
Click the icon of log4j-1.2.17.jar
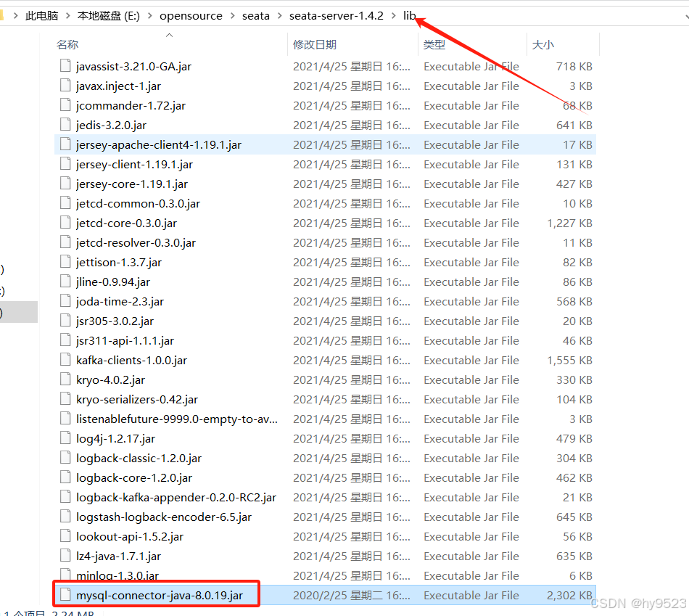[x=65, y=438]
